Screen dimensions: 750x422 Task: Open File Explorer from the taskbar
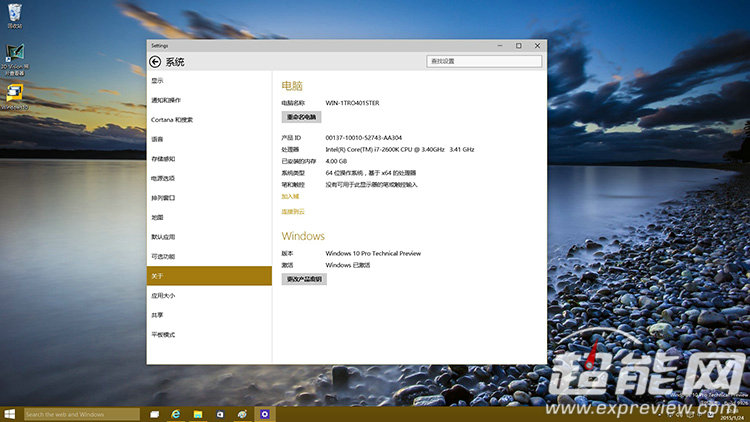point(198,413)
